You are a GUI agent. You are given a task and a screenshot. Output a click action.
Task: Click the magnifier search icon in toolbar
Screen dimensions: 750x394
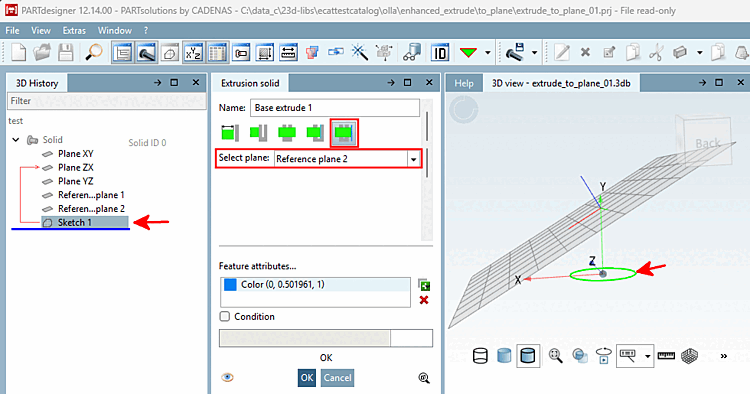(94, 52)
